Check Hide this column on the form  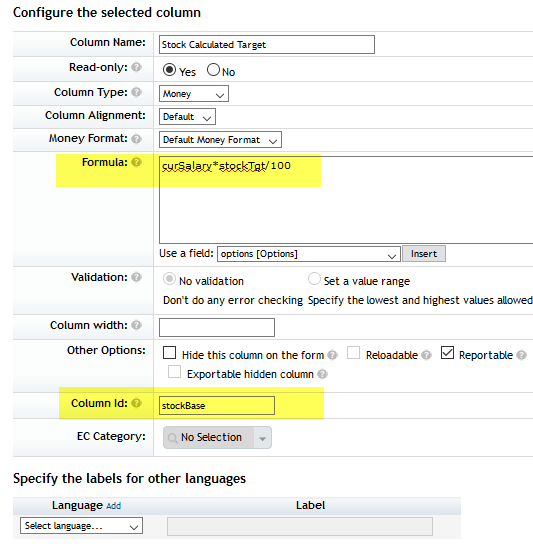169,353
